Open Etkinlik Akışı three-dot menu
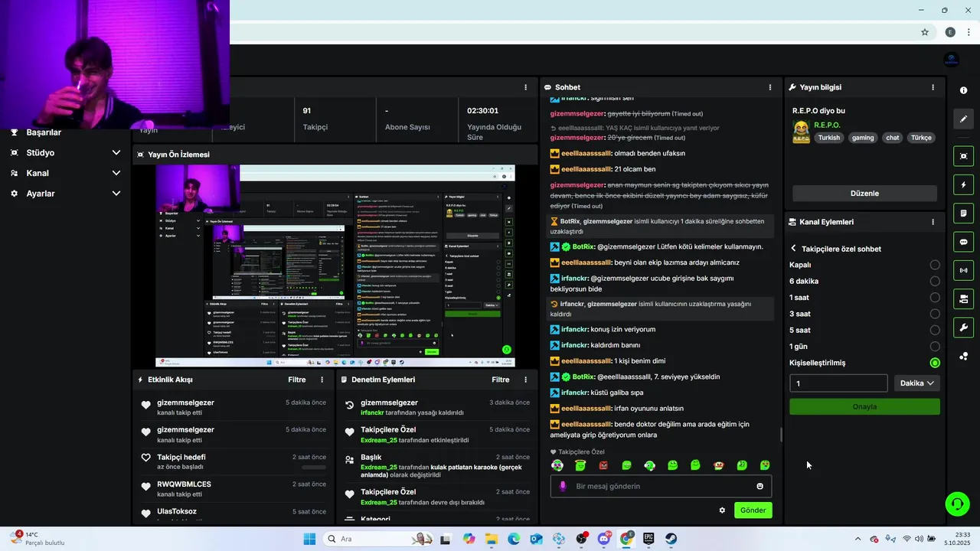The height and width of the screenshot is (551, 980). tap(322, 380)
